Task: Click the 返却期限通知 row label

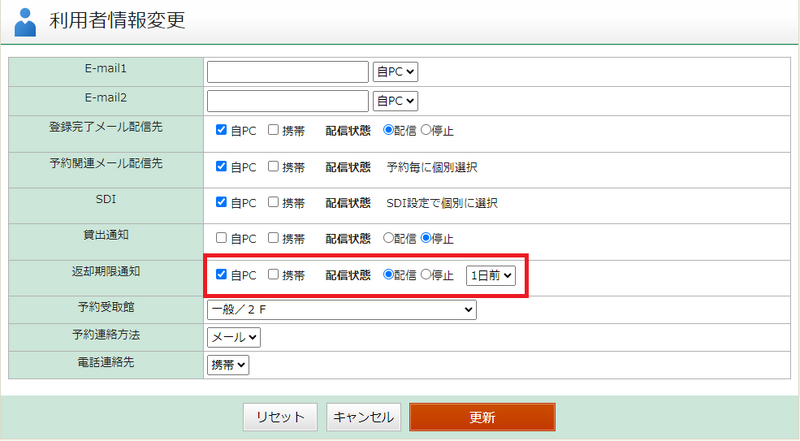Action: pos(106,272)
